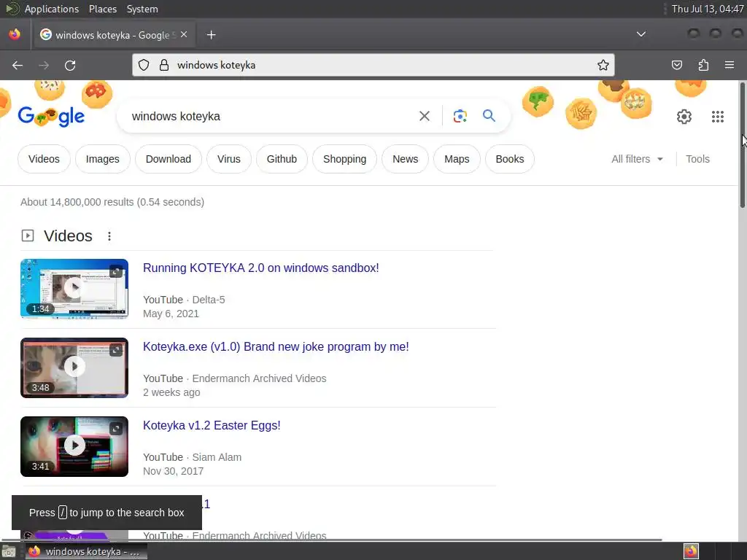This screenshot has width=747, height=560.
Task: Reload the page with the refresh icon
Action: (70, 65)
